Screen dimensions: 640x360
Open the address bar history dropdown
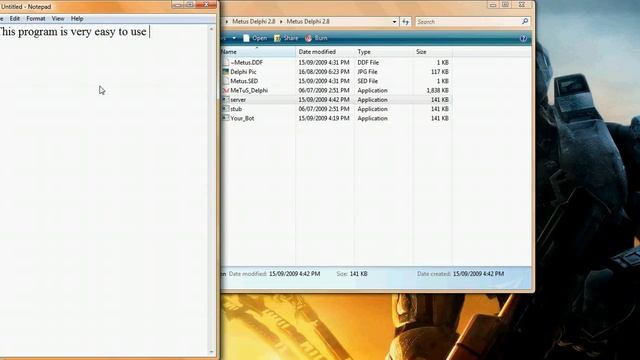(394, 22)
